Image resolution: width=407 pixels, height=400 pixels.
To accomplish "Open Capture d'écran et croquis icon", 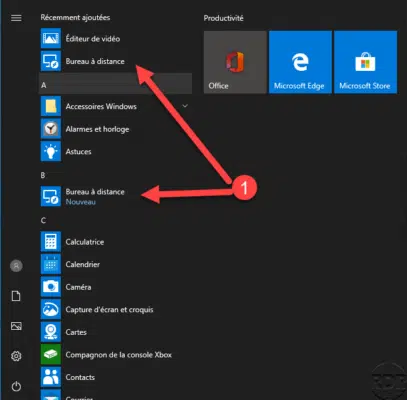I will 51,309.
